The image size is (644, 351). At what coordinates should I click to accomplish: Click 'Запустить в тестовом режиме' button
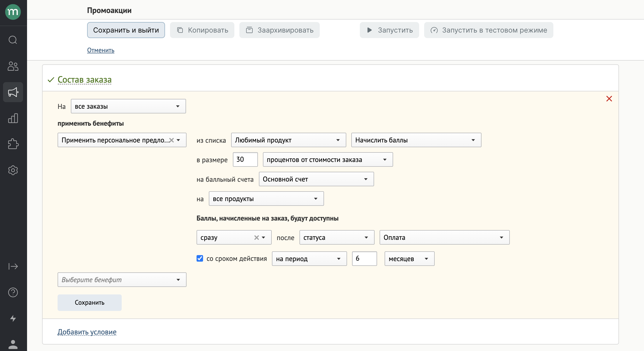coord(489,30)
